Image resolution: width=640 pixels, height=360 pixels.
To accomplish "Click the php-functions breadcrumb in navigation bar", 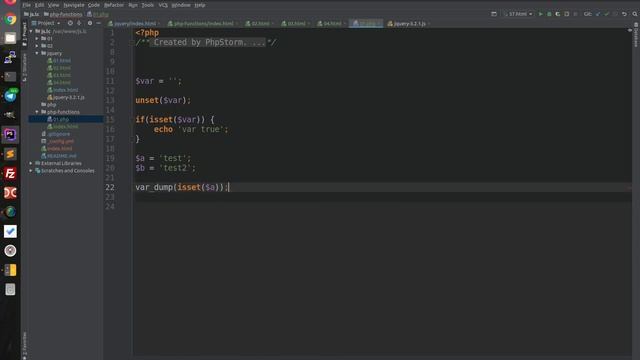I will pyautogui.click(x=63, y=14).
